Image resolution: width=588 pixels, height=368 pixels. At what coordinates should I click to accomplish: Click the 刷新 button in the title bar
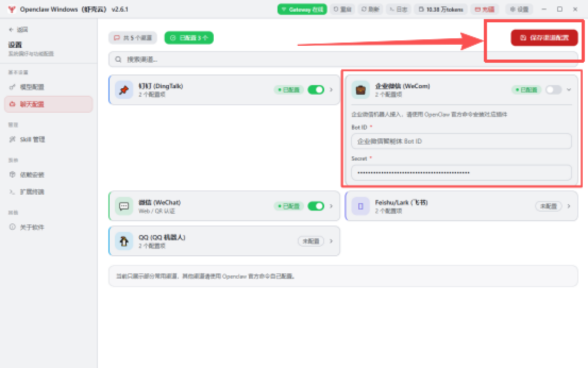coord(370,10)
